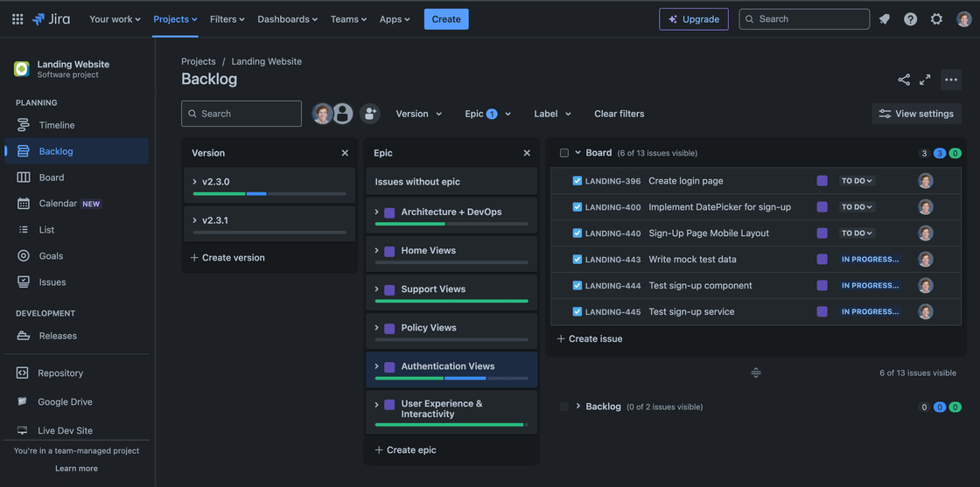The image size is (980, 487).
Task: Uncheck the LANDING-445 checkbox
Action: 577,311
